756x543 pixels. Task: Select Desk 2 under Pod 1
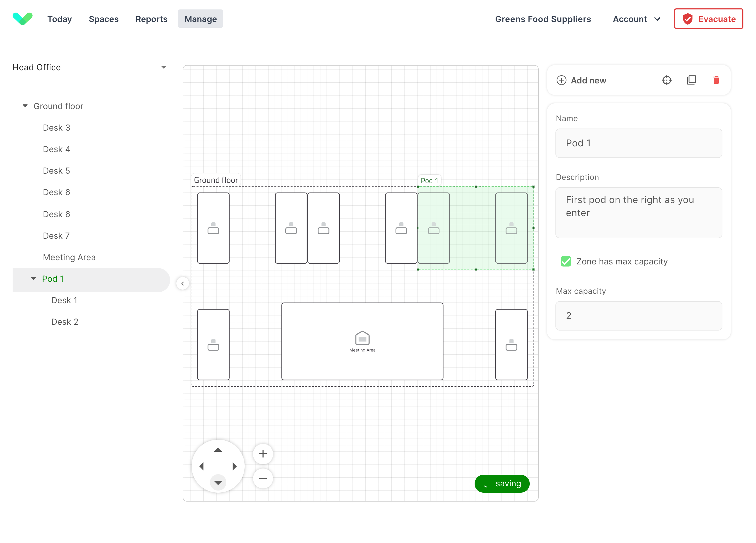click(x=65, y=322)
